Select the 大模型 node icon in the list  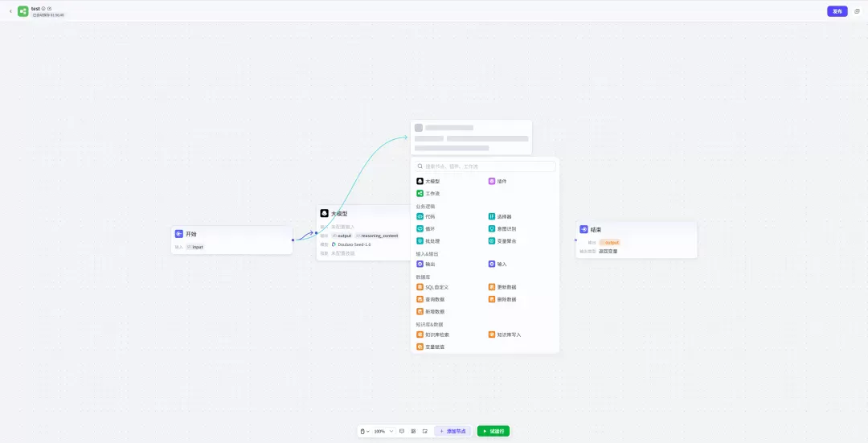coord(420,181)
